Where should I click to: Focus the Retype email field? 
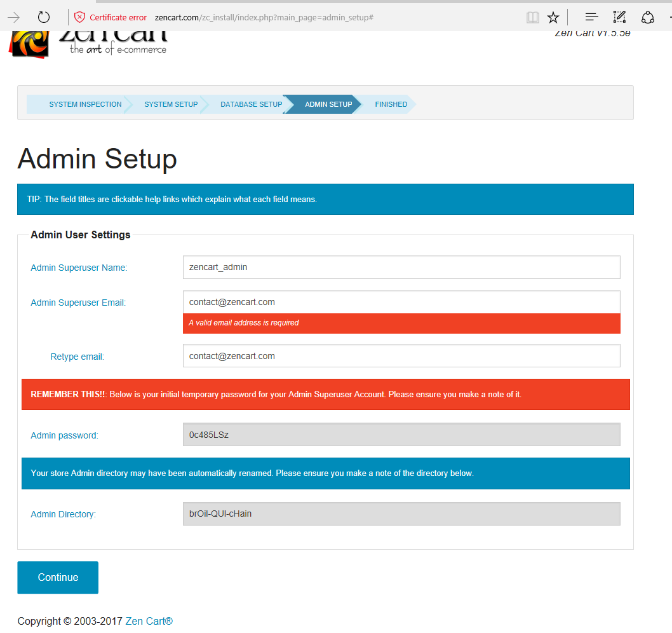pyautogui.click(x=401, y=356)
